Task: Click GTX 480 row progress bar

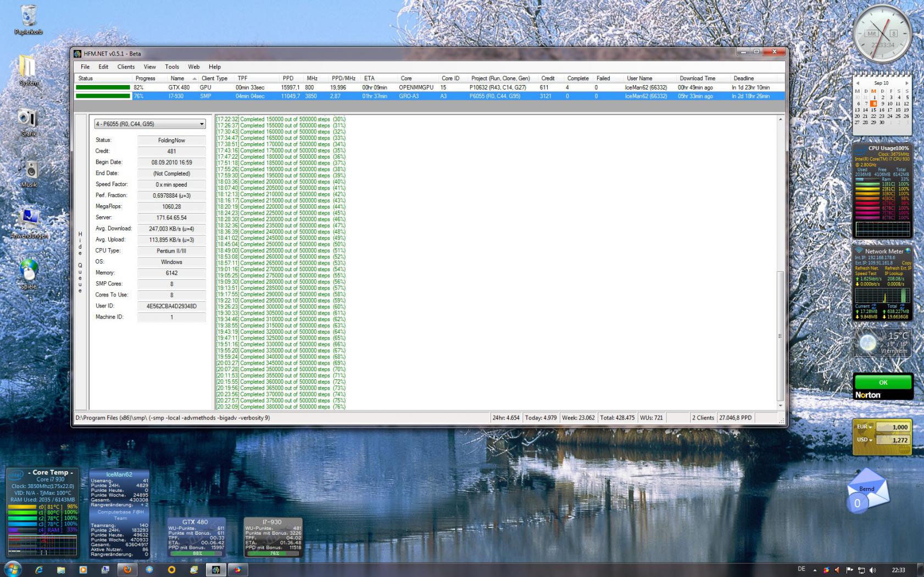Action: pos(103,87)
